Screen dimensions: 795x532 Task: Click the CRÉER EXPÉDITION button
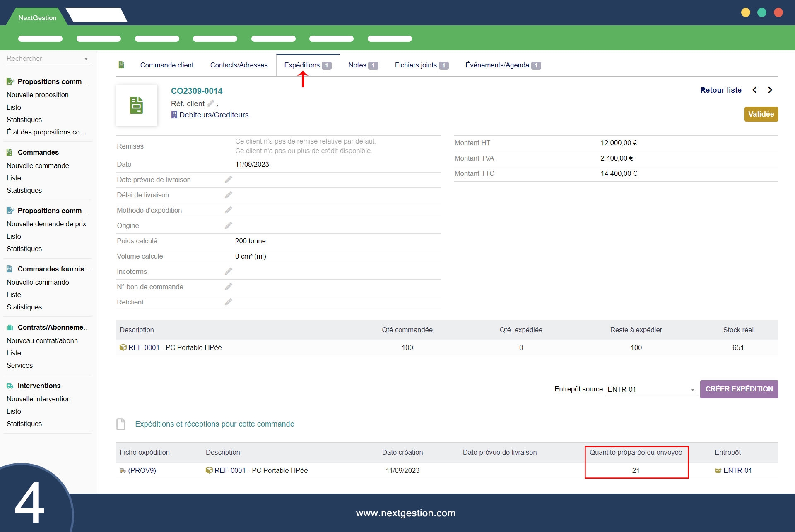739,389
